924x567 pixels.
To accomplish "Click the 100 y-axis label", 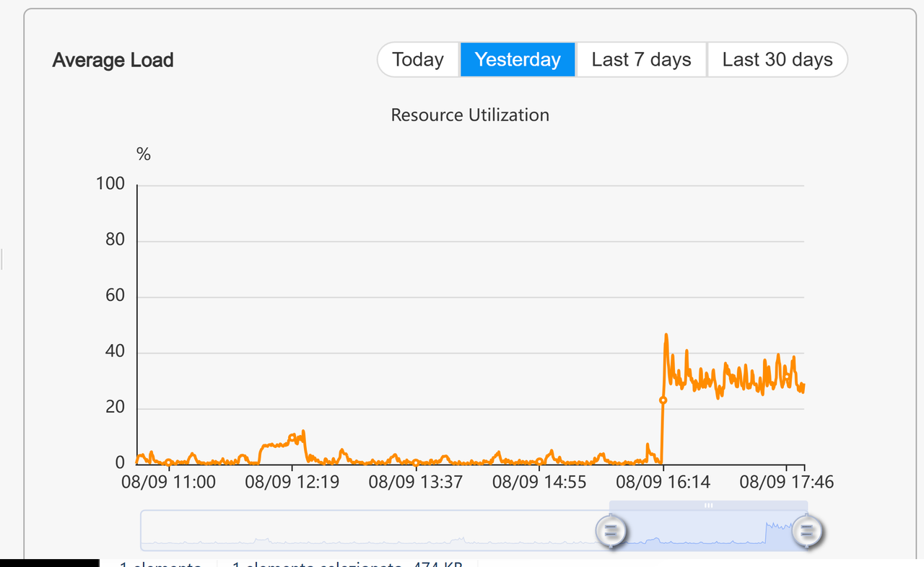I will click(x=110, y=184).
